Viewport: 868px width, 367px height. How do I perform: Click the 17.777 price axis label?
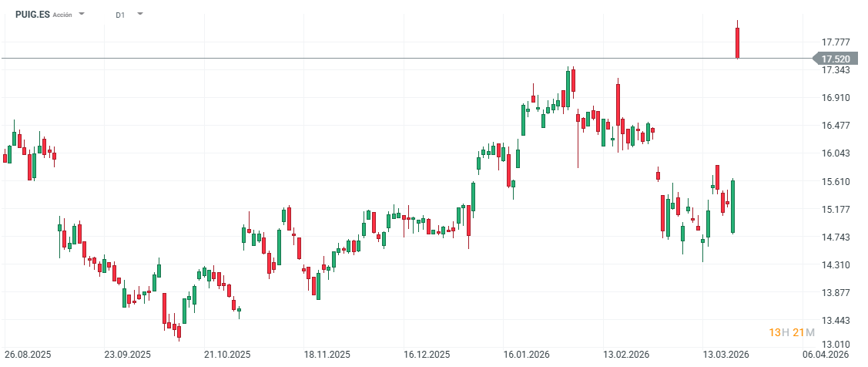tap(836, 42)
